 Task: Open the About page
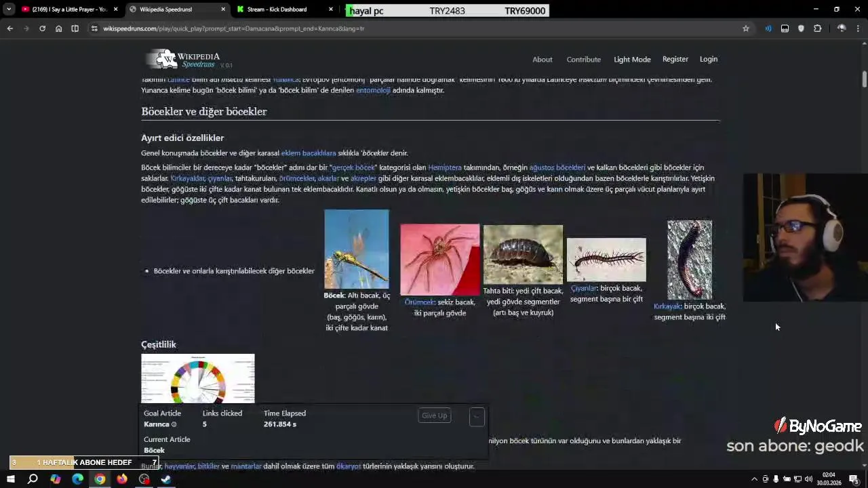tap(542, 60)
